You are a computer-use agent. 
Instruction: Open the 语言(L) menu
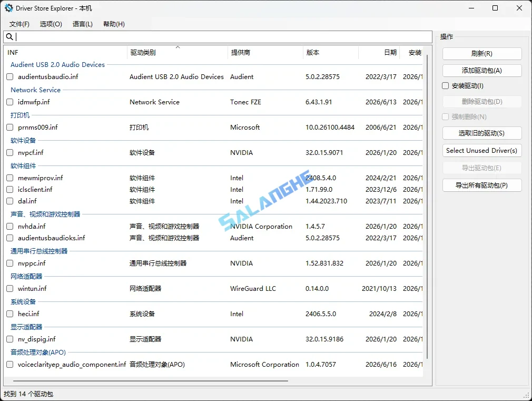coord(83,24)
